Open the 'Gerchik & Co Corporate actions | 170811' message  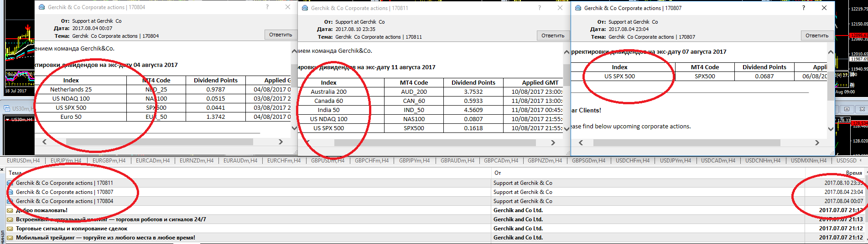click(64, 183)
